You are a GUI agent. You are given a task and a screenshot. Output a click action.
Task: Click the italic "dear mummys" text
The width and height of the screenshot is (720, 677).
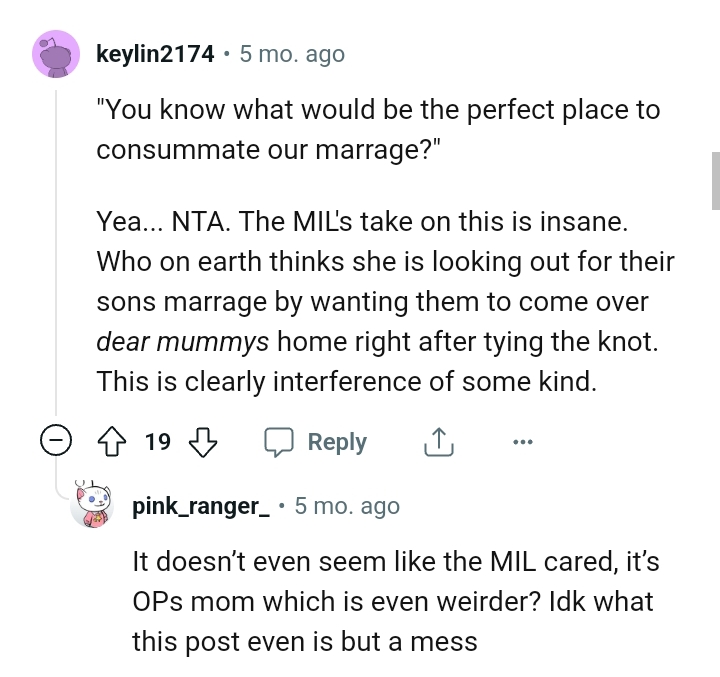click(x=182, y=341)
